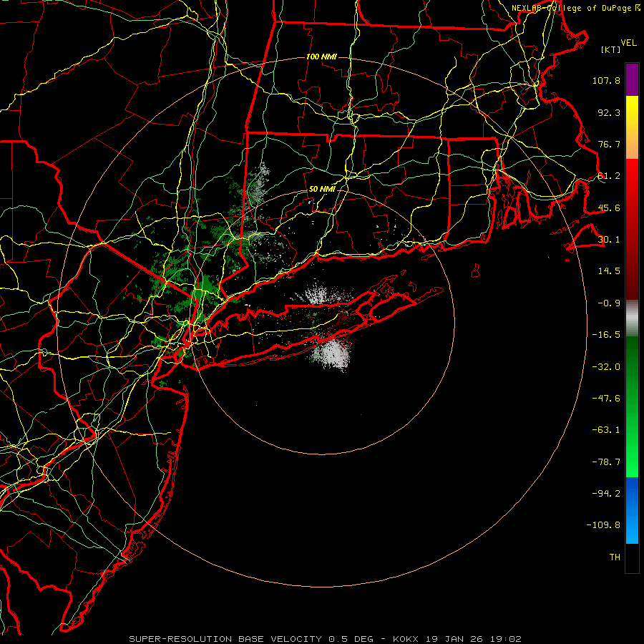Pick the light blue segment of the color bar

(632, 528)
